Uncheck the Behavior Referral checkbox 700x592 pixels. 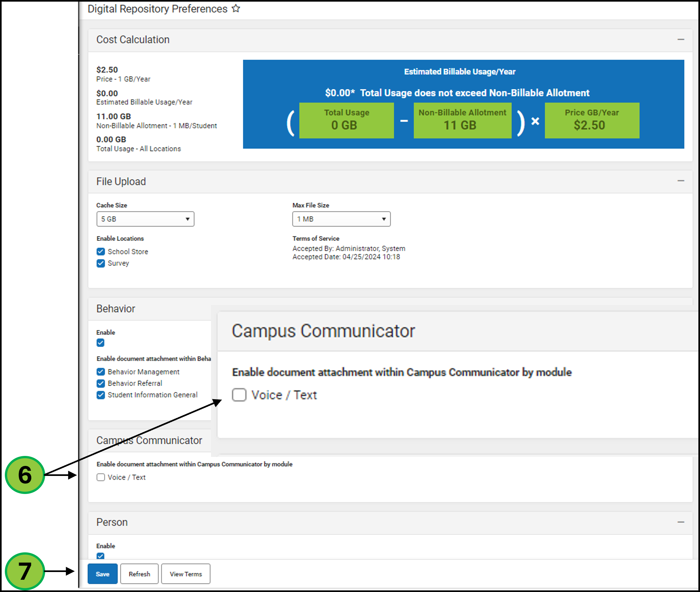point(101,383)
